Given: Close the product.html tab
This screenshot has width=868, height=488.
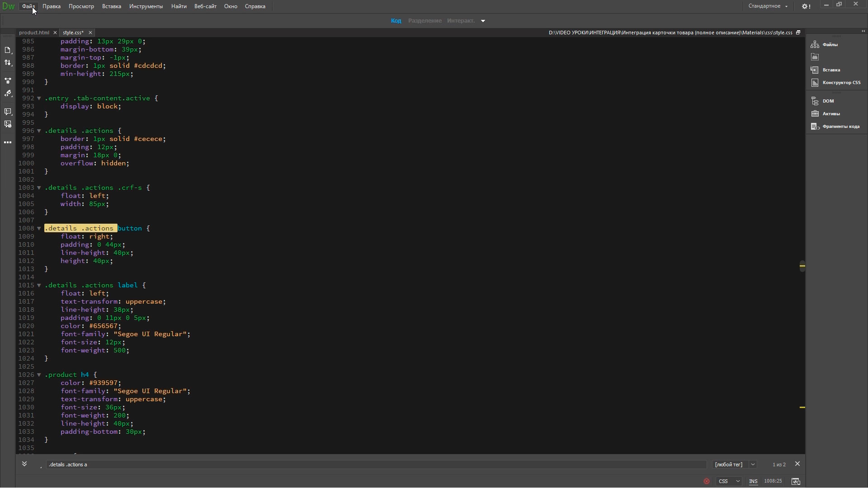Looking at the screenshot, I should 55,33.
